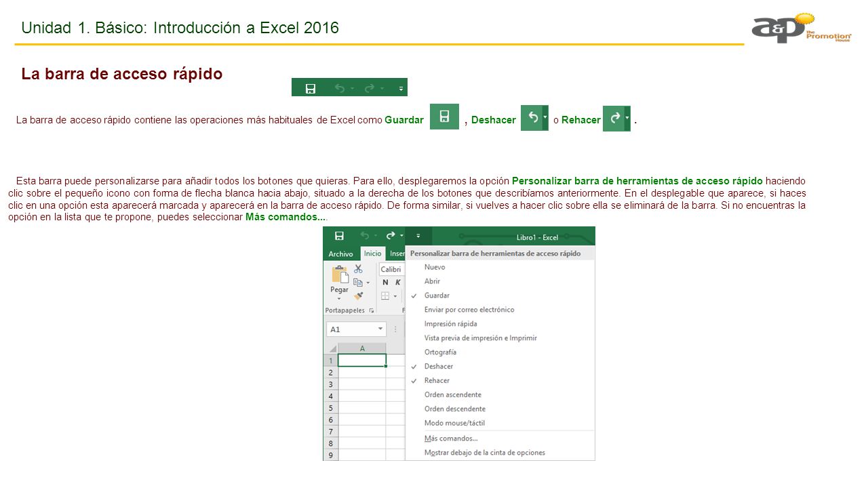
Task: Toggle bold with the N button
Action: 385,283
